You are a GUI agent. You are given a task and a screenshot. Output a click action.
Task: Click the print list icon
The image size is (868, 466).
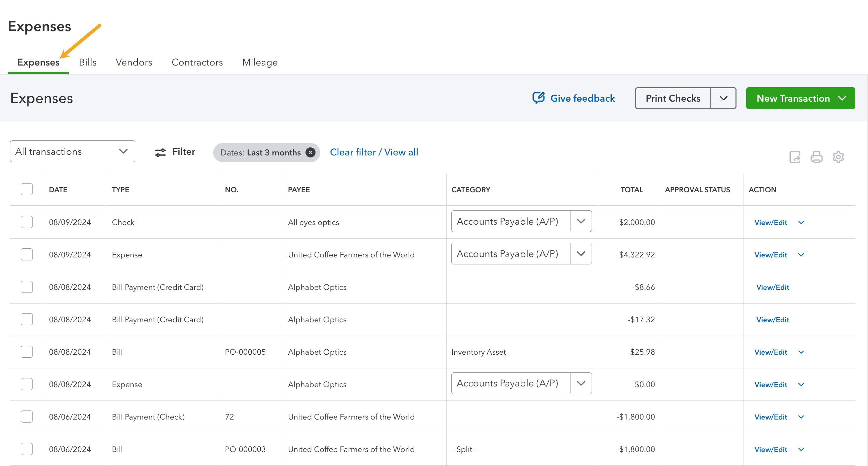click(x=816, y=157)
